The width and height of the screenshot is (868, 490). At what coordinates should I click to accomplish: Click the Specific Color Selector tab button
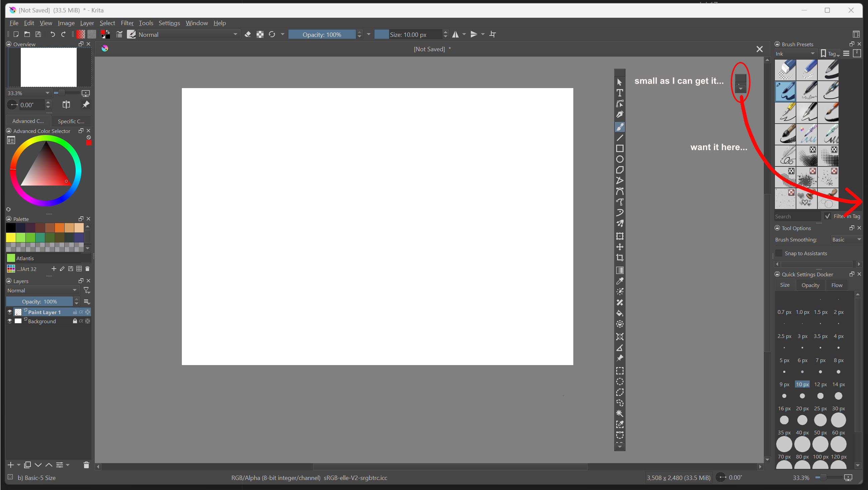tap(71, 121)
